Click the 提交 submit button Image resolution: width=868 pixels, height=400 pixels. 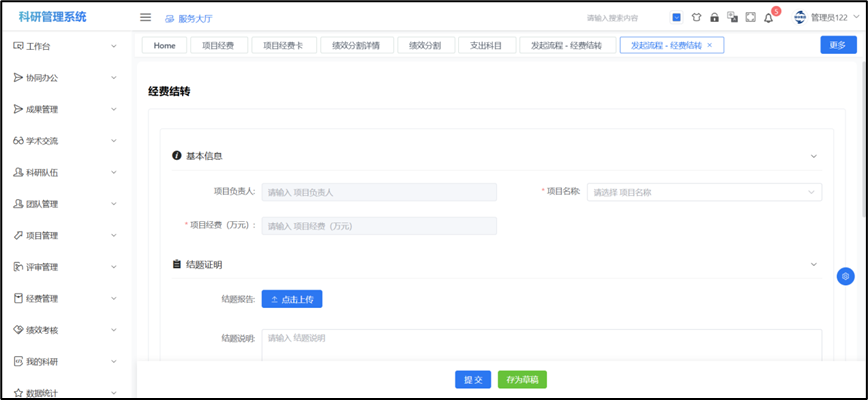point(473,380)
